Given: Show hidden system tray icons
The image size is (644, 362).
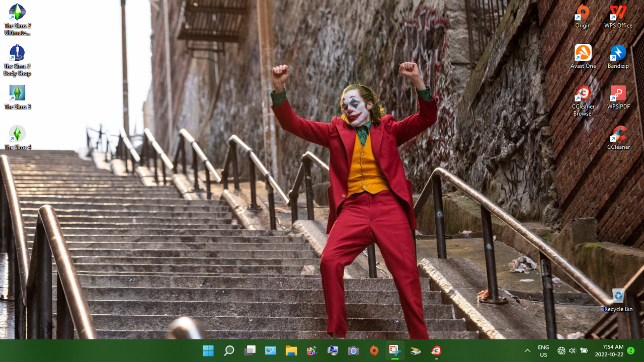Looking at the screenshot, I should (527, 350).
